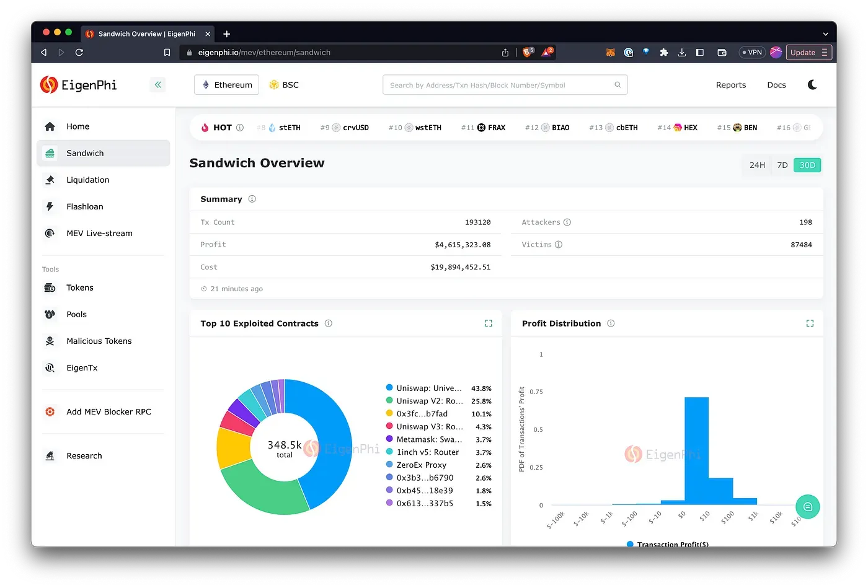Click the search input field
Image resolution: width=868 pixels, height=588 pixels.
click(x=505, y=85)
